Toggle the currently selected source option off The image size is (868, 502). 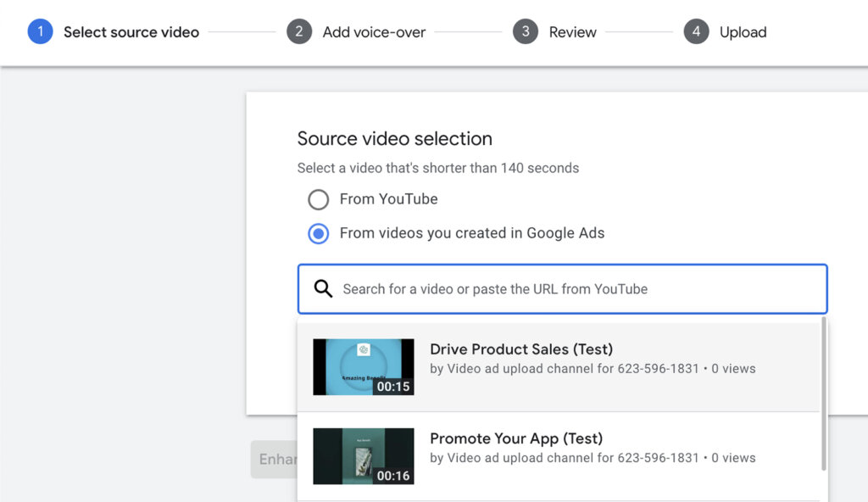click(318, 233)
